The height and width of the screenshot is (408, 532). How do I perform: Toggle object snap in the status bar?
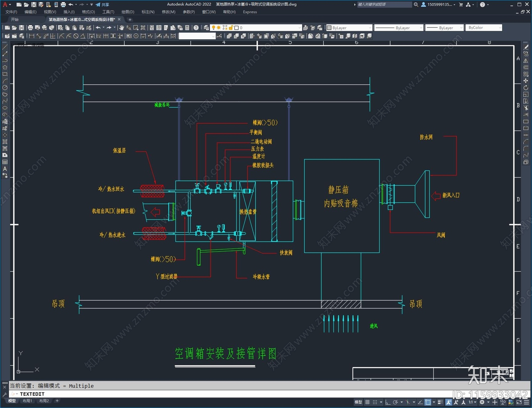[x=428, y=402]
